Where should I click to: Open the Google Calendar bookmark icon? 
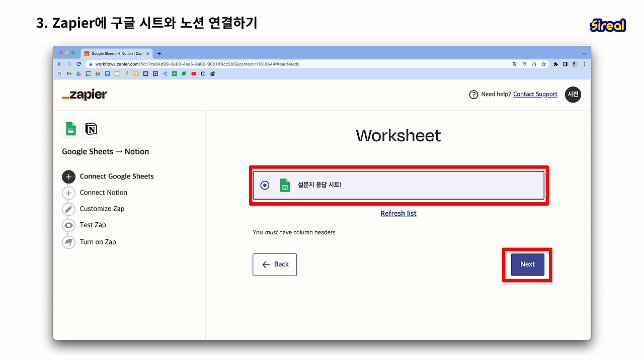click(x=88, y=74)
